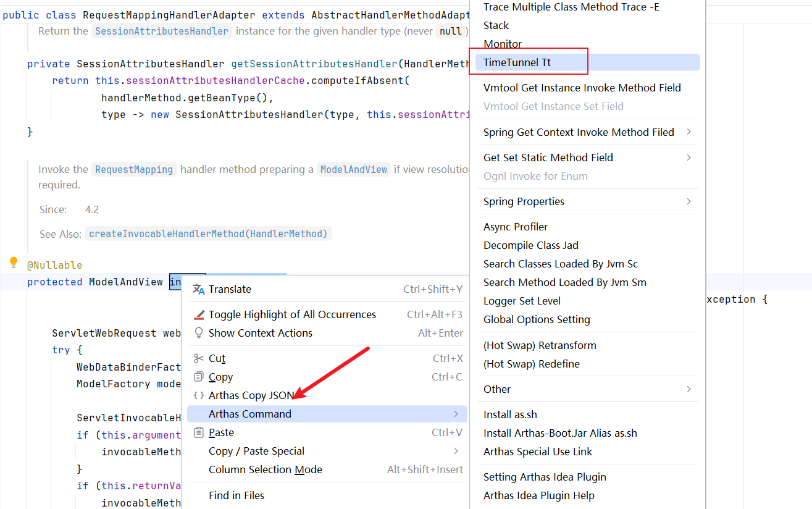Click the Translate icon in context menu
The width and height of the screenshot is (812, 509).
(x=198, y=289)
